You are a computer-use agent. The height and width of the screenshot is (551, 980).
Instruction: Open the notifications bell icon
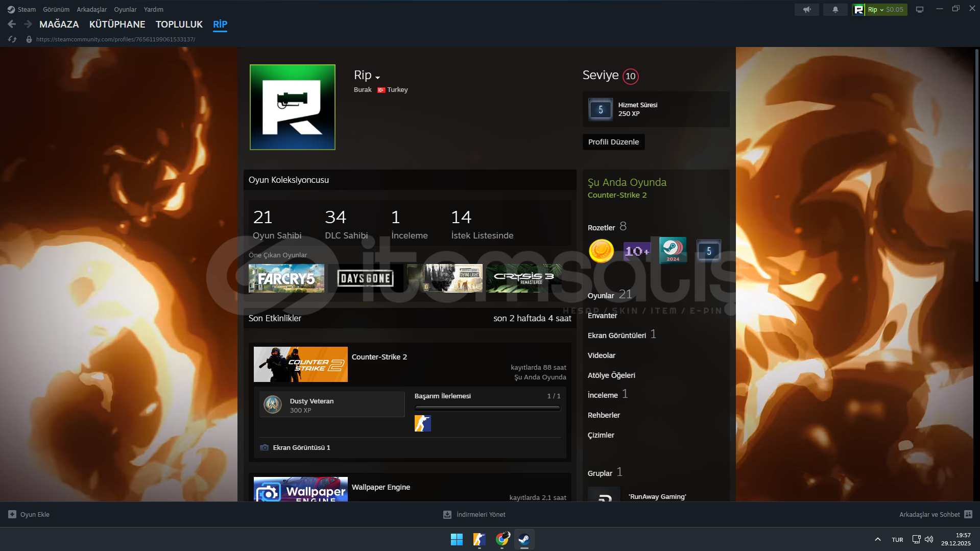click(835, 10)
